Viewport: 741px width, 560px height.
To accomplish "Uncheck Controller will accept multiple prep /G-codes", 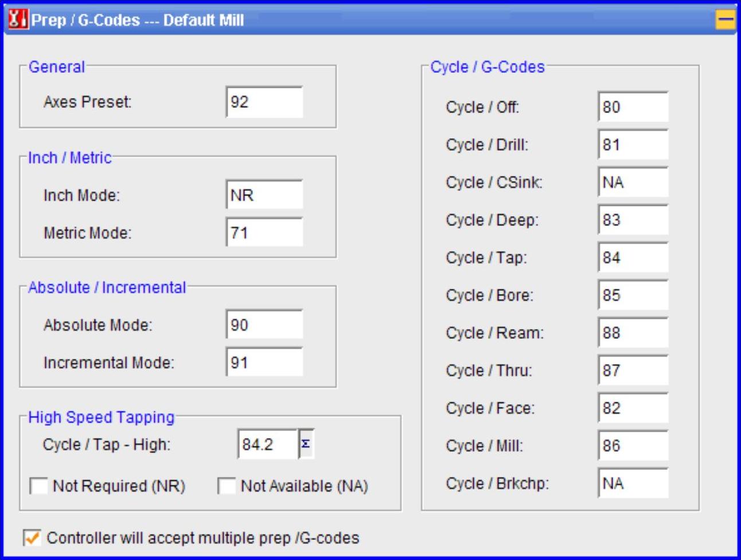I will pyautogui.click(x=32, y=538).
